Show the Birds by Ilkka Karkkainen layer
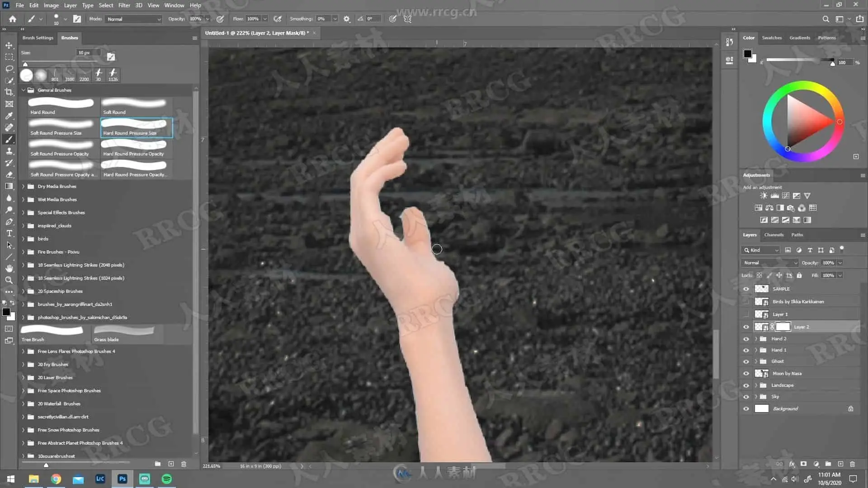This screenshot has width=868, height=488. [x=746, y=301]
